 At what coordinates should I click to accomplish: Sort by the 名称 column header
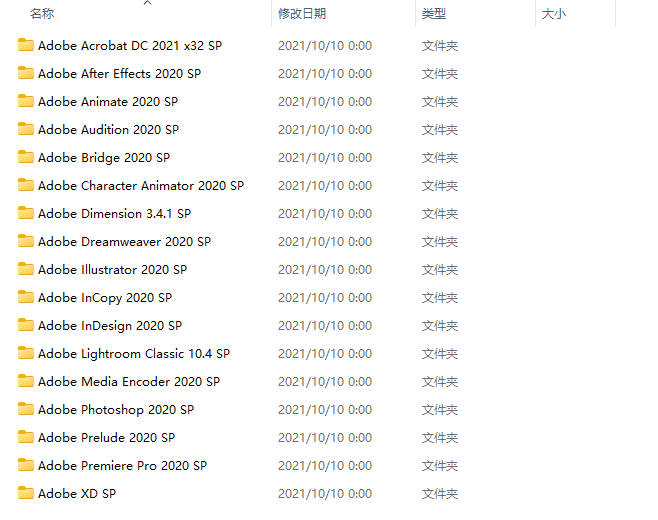(x=42, y=13)
